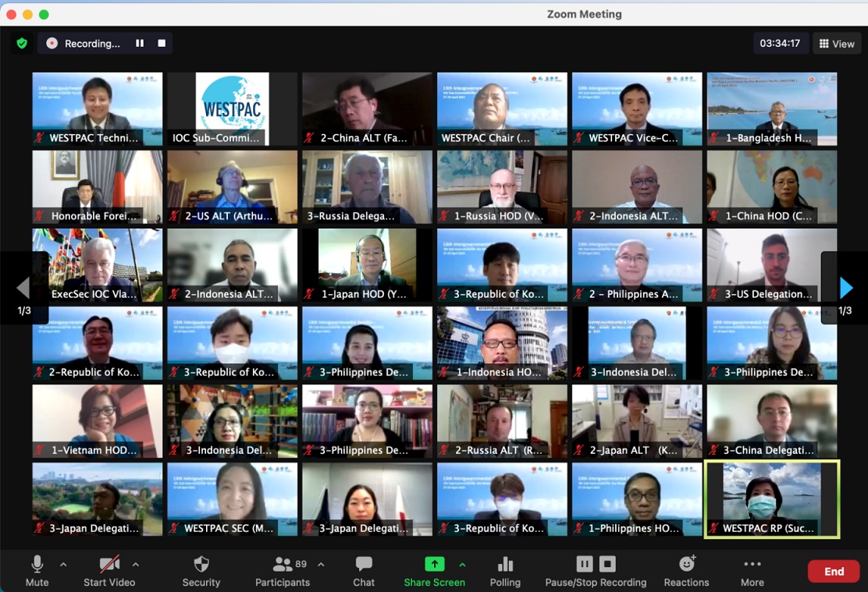Open the More options menu
The width and height of the screenshot is (868, 592).
pos(752,571)
